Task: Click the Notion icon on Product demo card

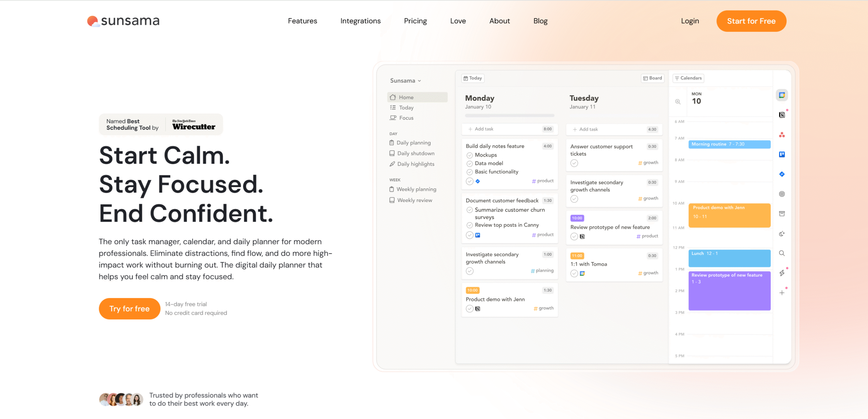Action: [478, 308]
